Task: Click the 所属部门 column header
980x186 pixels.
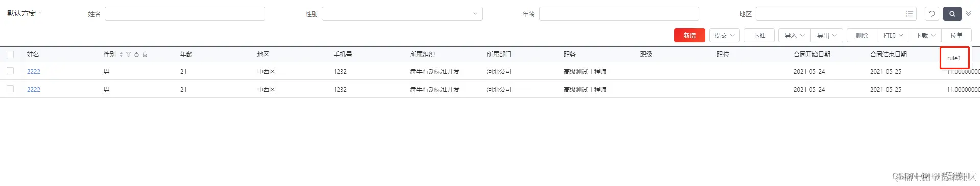Action: (499, 55)
